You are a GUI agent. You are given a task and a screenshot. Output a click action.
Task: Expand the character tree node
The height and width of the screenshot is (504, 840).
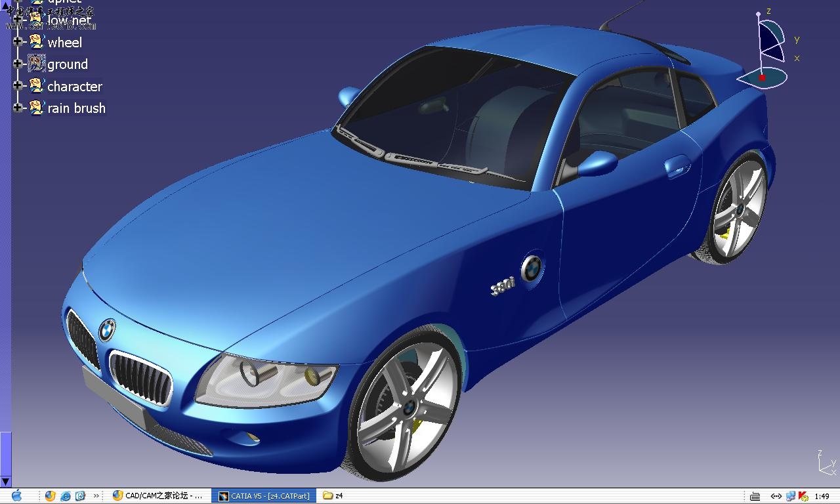18,86
